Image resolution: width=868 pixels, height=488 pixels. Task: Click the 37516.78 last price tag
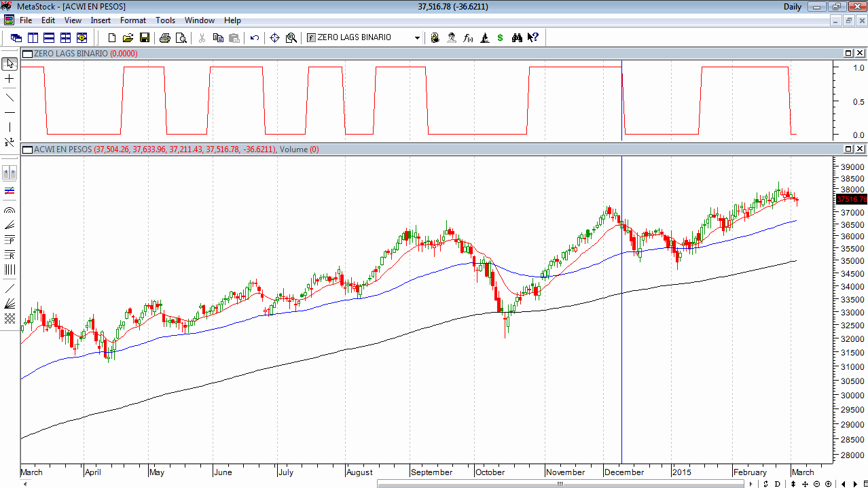[x=852, y=200]
